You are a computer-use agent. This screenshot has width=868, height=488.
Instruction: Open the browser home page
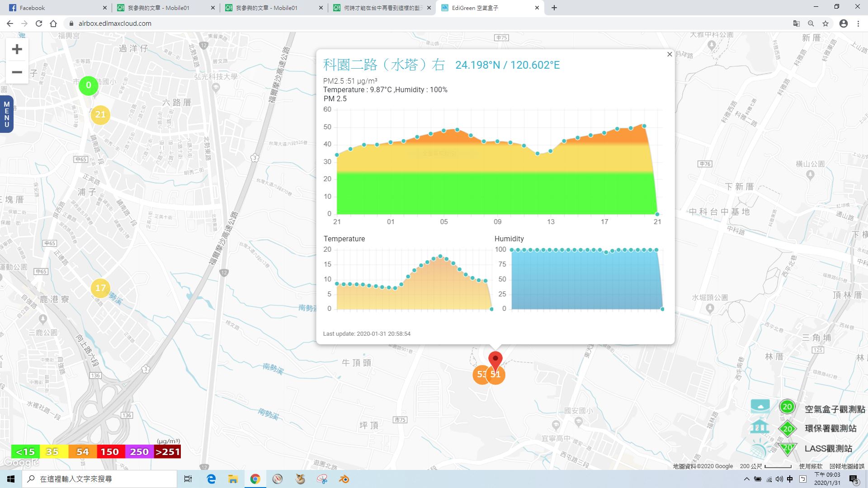[x=53, y=23]
